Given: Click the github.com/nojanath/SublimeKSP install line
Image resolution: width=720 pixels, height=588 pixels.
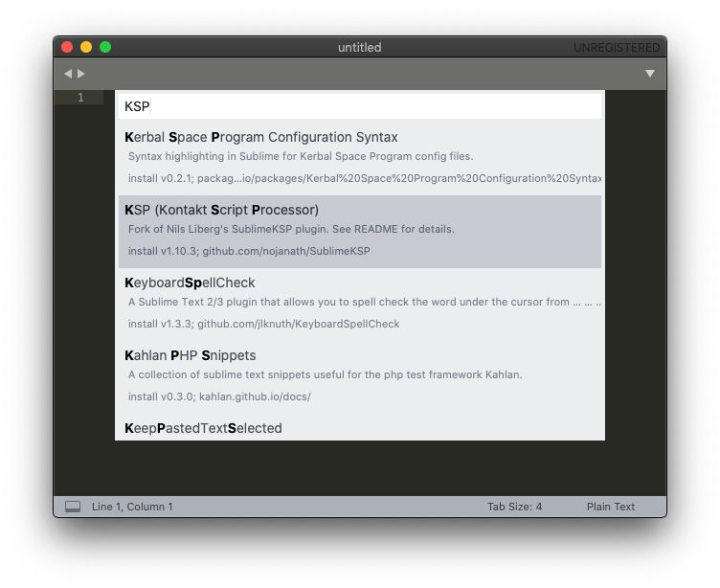Looking at the screenshot, I should [x=249, y=251].
